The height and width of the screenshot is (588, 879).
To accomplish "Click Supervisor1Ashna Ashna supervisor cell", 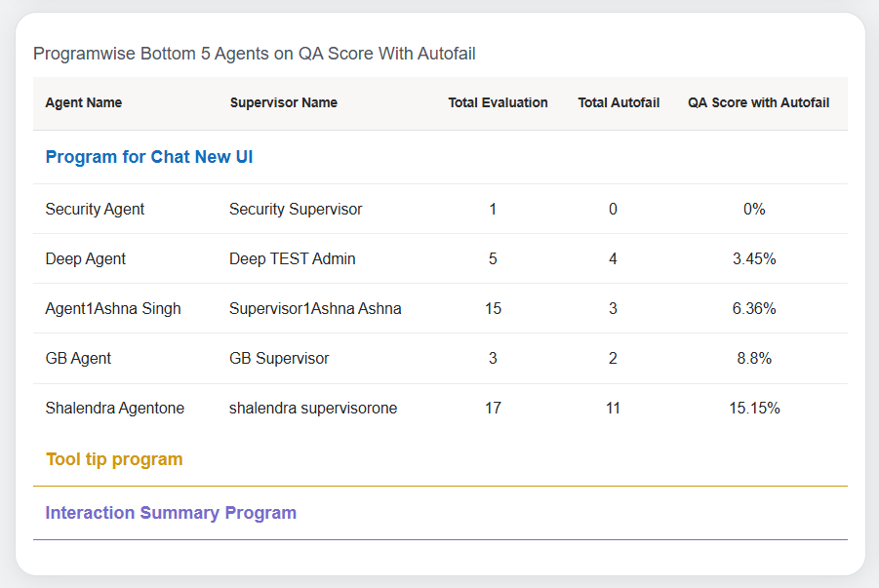I will (315, 309).
